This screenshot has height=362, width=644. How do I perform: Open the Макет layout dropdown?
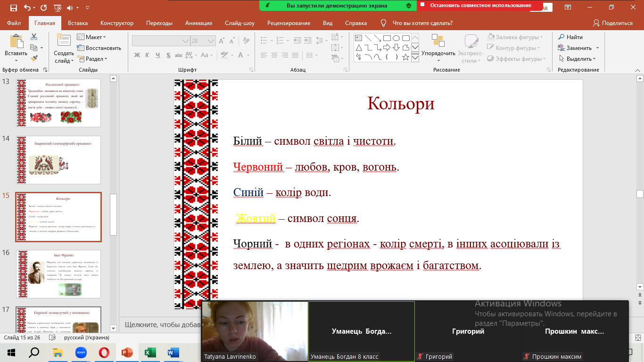click(x=91, y=37)
